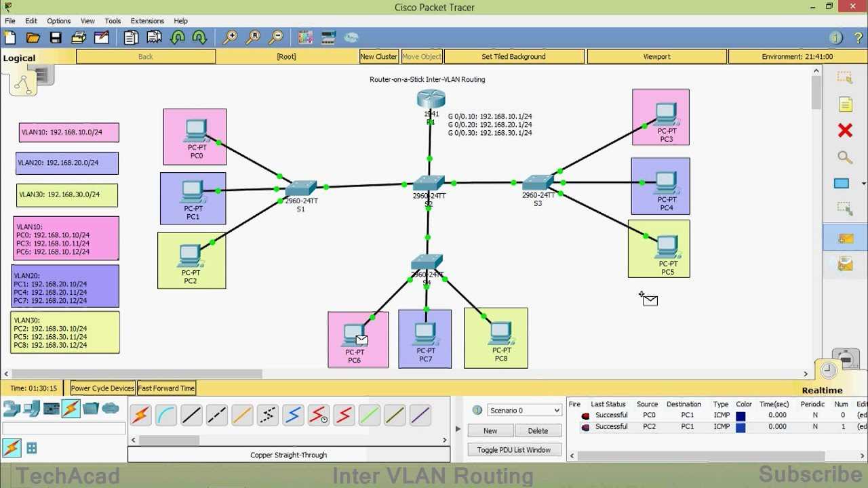Click Fast Forward Time button
868x488 pixels.
coord(166,388)
